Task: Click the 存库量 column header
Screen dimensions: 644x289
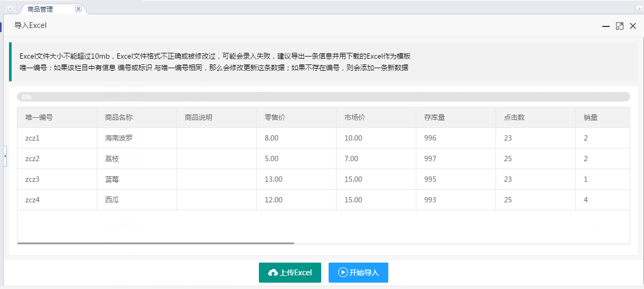Action: [x=434, y=117]
